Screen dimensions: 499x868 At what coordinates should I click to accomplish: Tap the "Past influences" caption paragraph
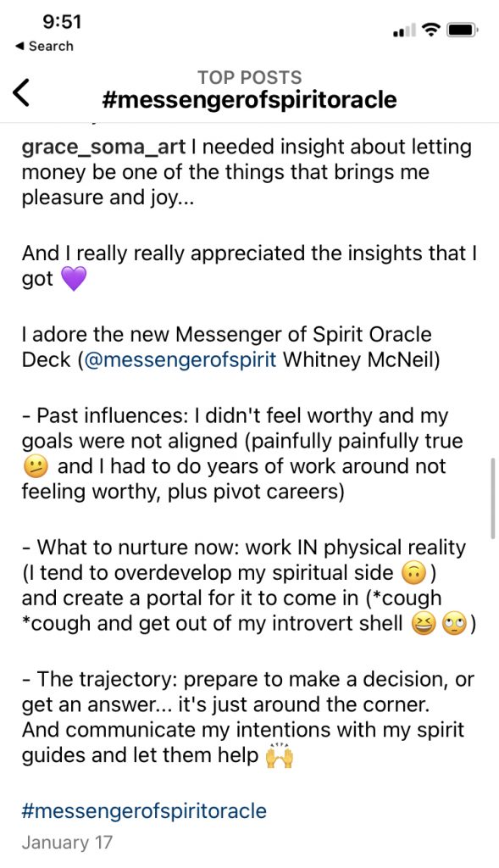242,454
